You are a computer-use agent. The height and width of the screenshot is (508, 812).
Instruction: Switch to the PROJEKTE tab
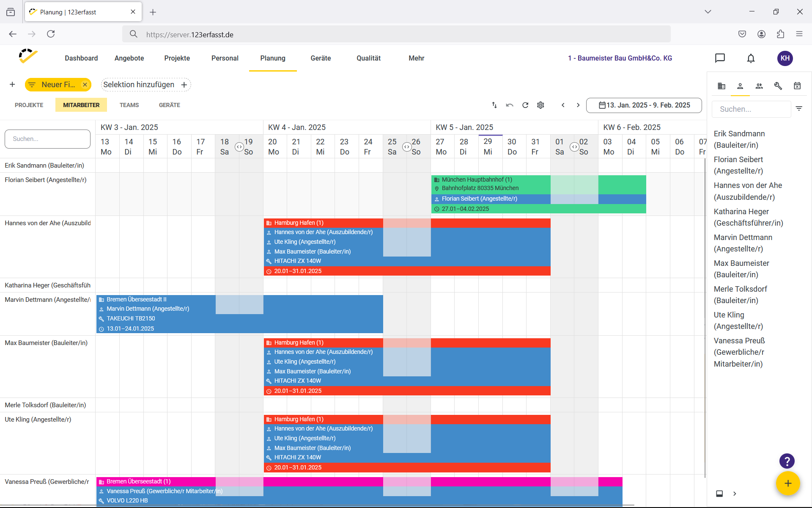click(29, 105)
